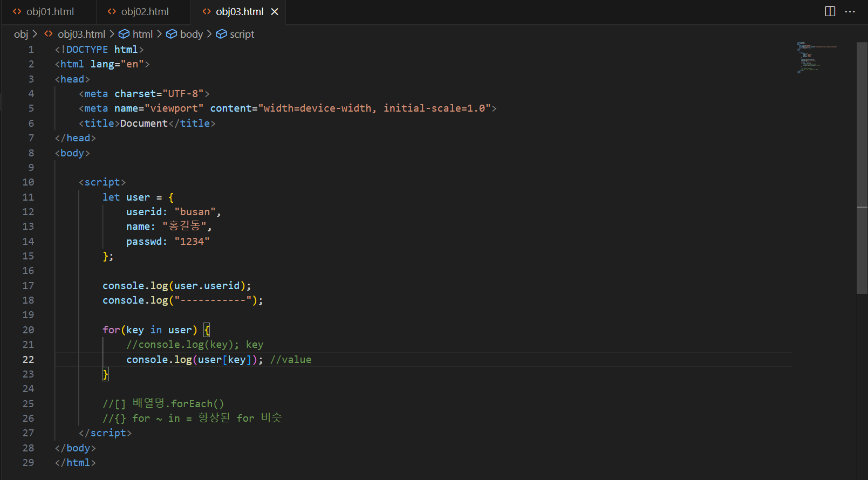Viewport: 868px width, 480px height.
Task: Open the html breadcrumb segment
Action: [x=142, y=35]
